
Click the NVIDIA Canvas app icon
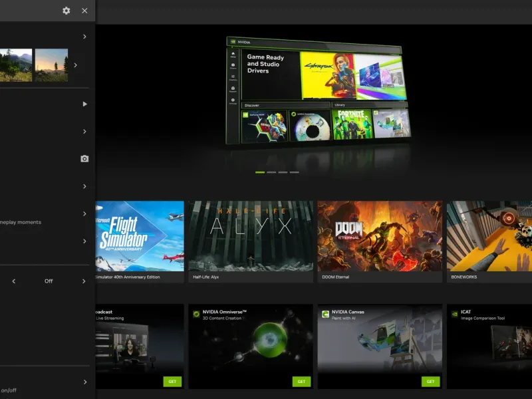point(325,314)
